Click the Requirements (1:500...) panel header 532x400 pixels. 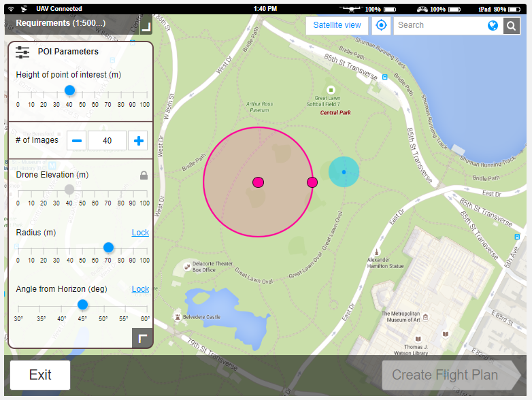tap(72, 23)
